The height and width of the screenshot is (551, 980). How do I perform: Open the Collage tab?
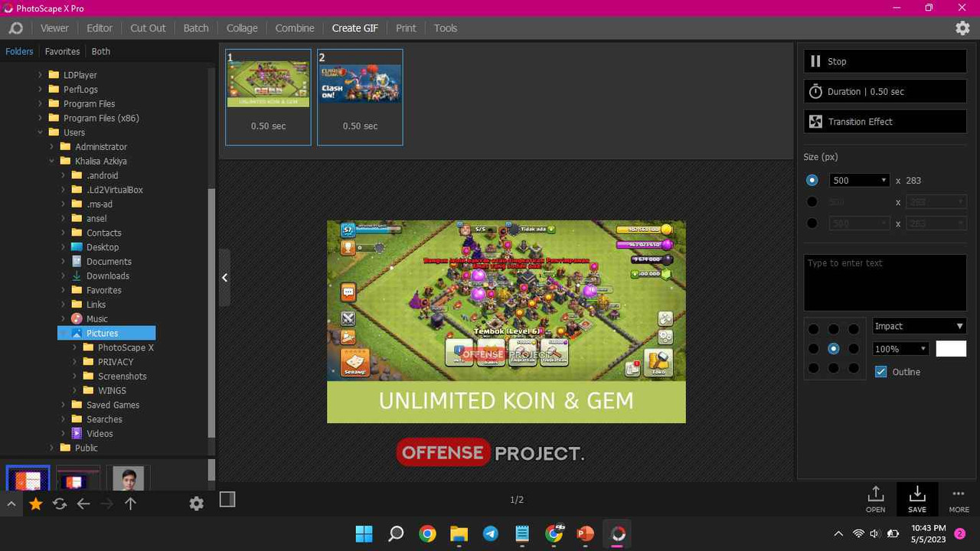coord(242,28)
